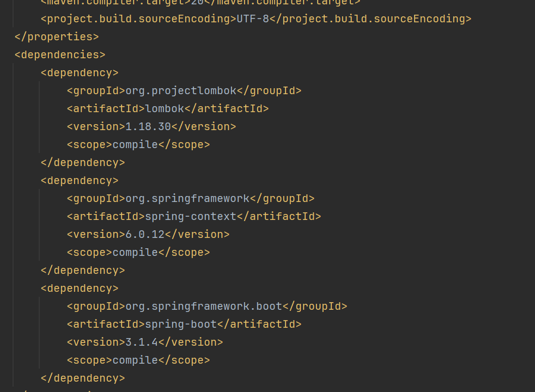This screenshot has height=392, width=535.
Task: Click the closing properties tag
Action: 57,36
